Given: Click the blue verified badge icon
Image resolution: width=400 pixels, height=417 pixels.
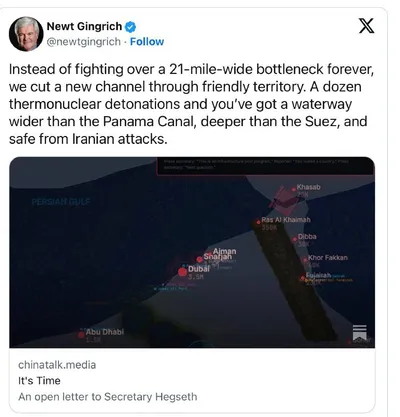Looking at the screenshot, I should (x=130, y=27).
